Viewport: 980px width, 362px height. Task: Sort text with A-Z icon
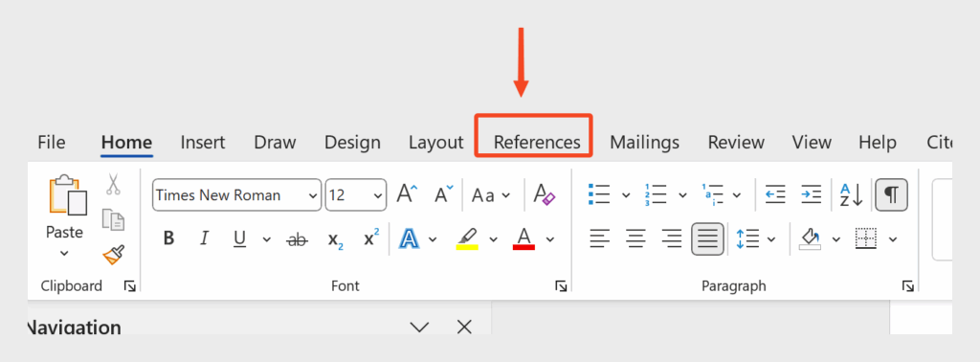point(851,194)
